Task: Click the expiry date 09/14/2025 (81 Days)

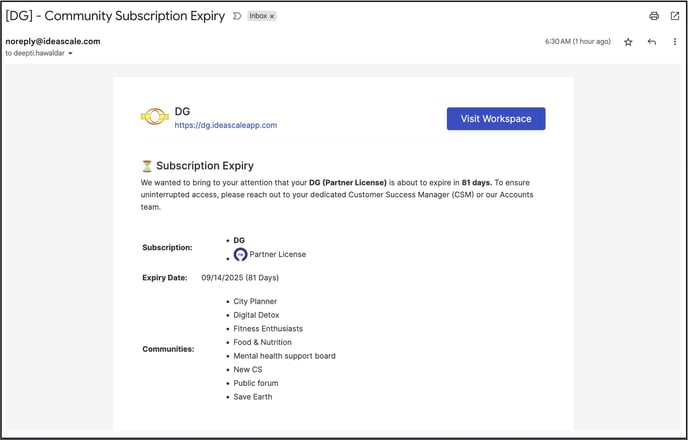Action: click(240, 278)
